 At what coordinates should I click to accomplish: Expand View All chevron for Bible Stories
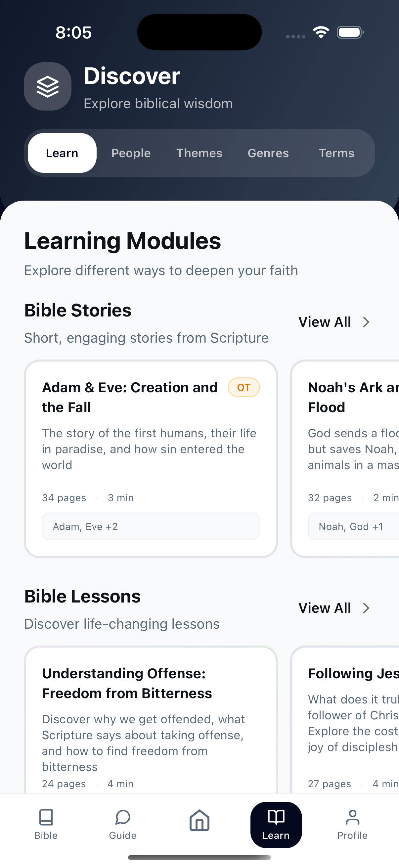(x=366, y=322)
